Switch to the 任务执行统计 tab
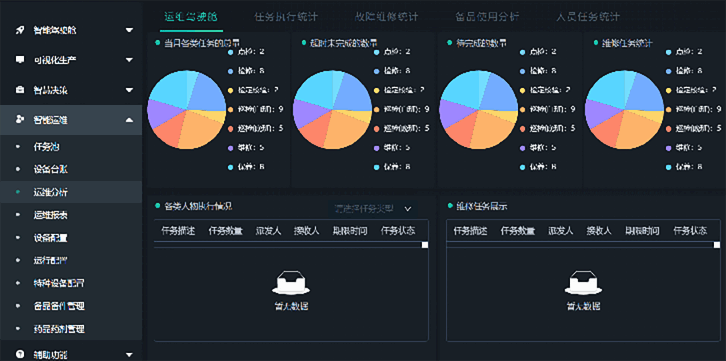Screen dimensions: 726x361 coord(286,17)
